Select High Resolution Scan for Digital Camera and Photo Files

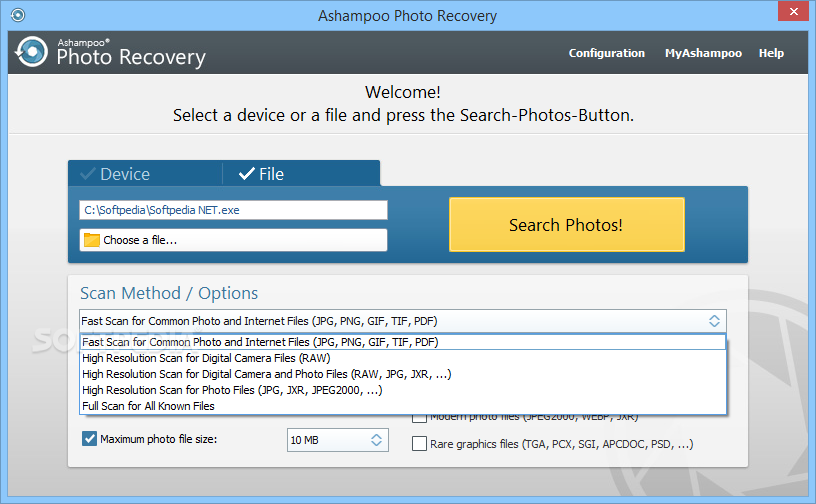pos(402,374)
